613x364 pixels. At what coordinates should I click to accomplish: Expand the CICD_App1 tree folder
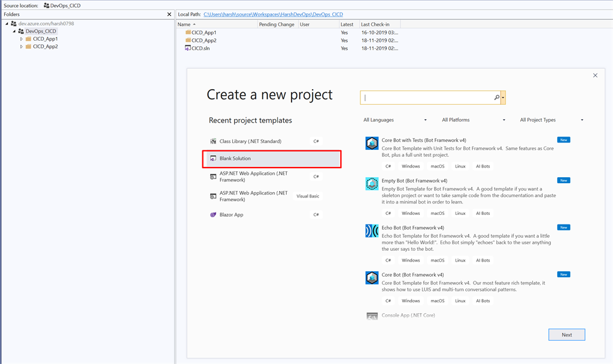click(22, 39)
